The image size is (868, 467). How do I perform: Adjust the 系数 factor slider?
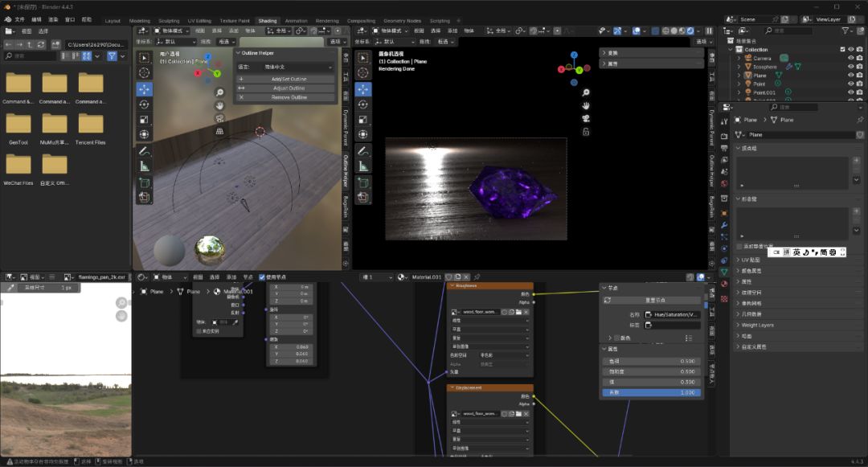coord(651,392)
